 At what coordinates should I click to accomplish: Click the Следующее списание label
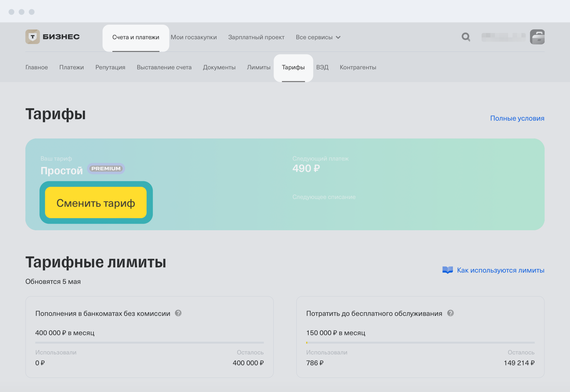[324, 197]
